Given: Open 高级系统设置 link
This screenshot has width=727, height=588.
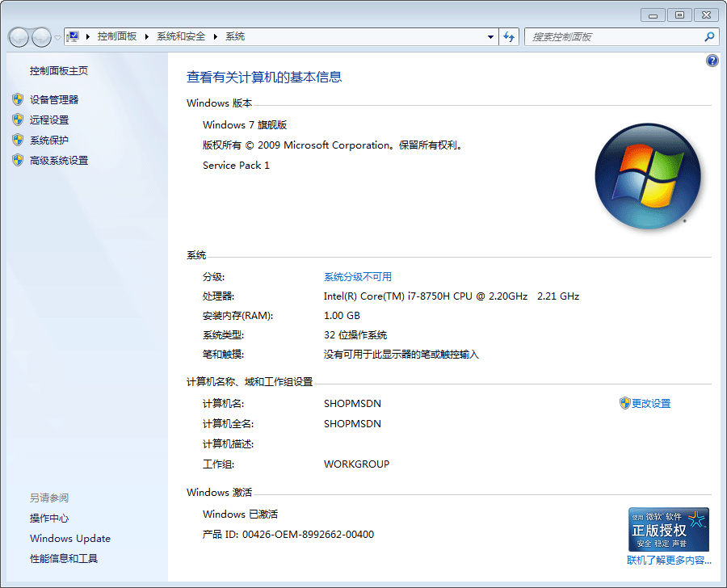Looking at the screenshot, I should click(59, 160).
